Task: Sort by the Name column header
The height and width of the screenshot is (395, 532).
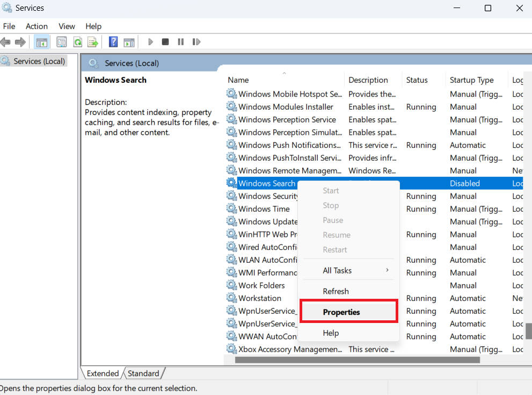Action: pyautogui.click(x=285, y=80)
